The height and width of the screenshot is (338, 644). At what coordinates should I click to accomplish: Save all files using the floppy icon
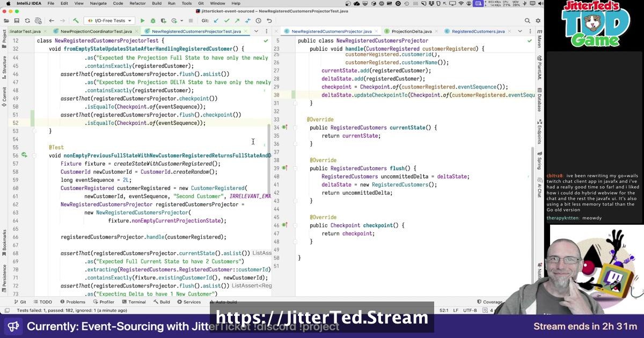[x=17, y=21]
